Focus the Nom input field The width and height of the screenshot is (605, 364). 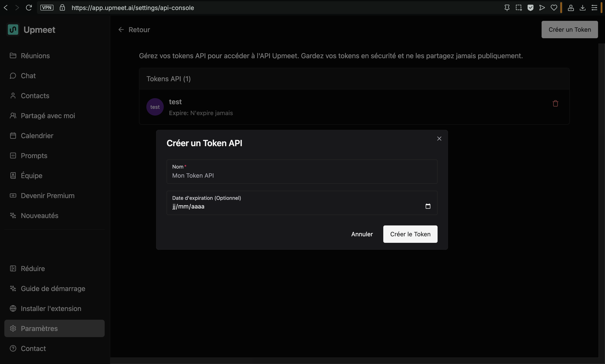[302, 171]
